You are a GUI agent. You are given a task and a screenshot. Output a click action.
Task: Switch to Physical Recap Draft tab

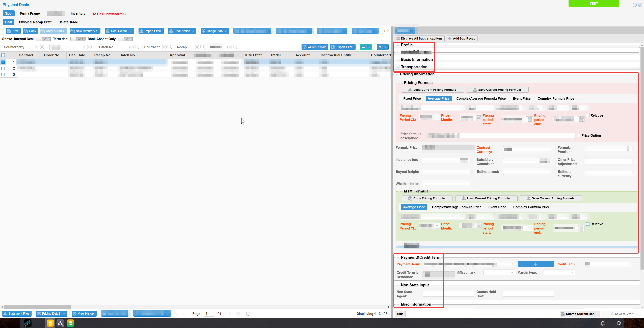click(35, 22)
